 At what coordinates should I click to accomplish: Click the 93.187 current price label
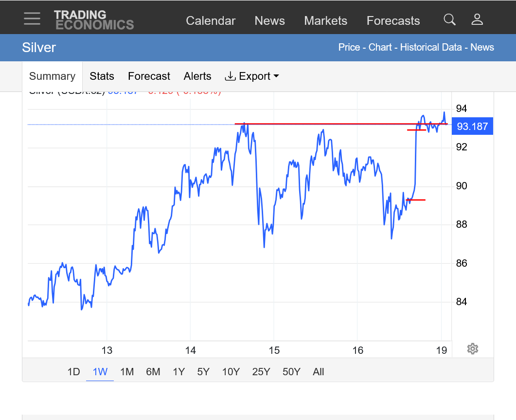click(x=472, y=127)
